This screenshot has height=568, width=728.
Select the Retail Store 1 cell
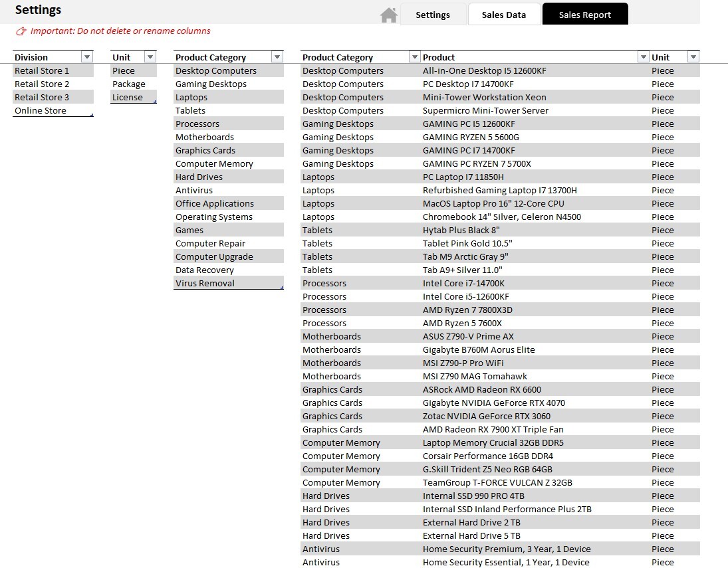pyautogui.click(x=53, y=70)
